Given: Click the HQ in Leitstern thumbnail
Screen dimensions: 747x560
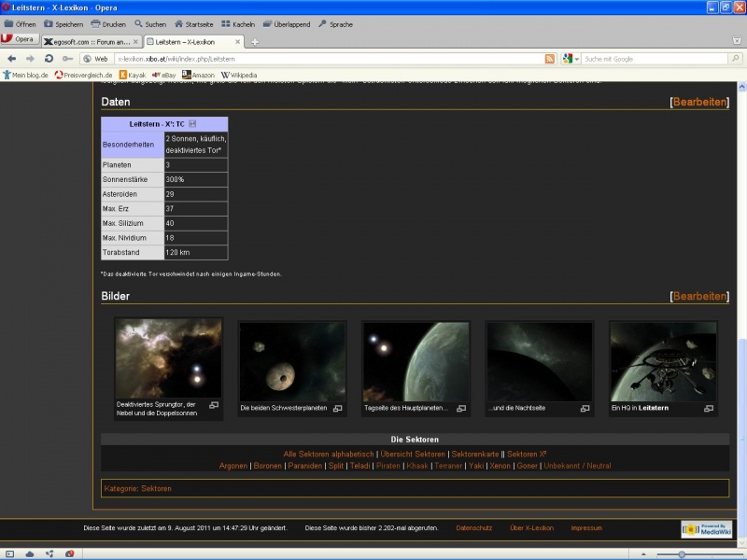Looking at the screenshot, I should (x=663, y=361).
